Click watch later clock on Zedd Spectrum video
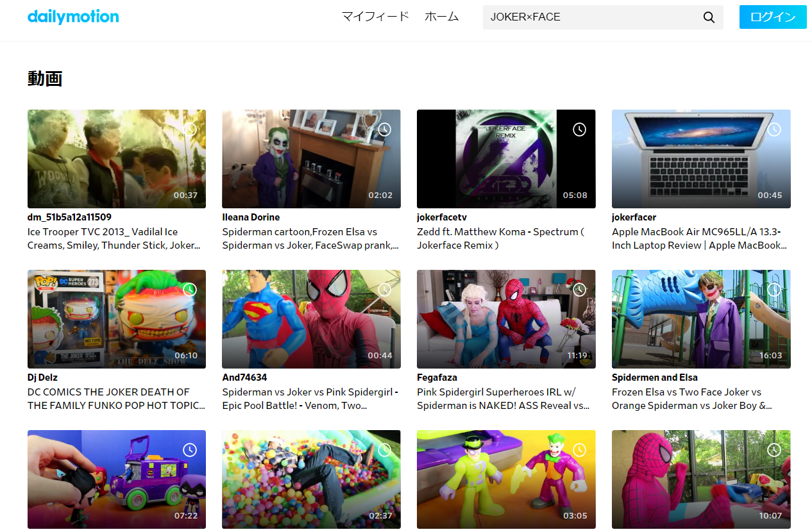Image resolution: width=812 pixels, height=532 pixels. tap(579, 129)
